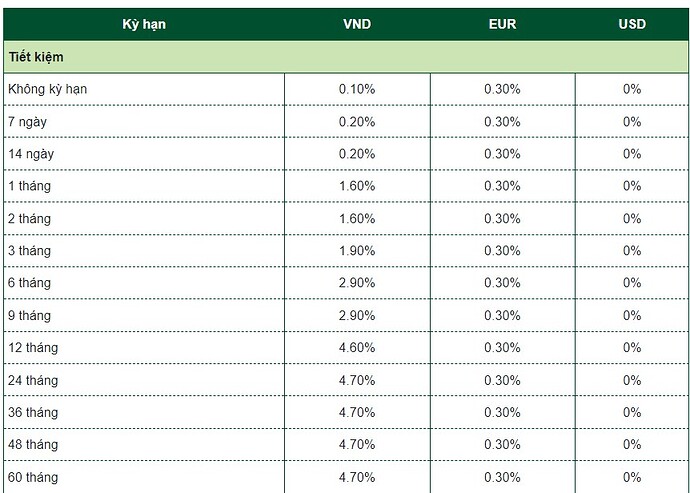Screen dimensions: 690x493
Task: Click the USD rate for 9 tháng
Action: click(632, 315)
